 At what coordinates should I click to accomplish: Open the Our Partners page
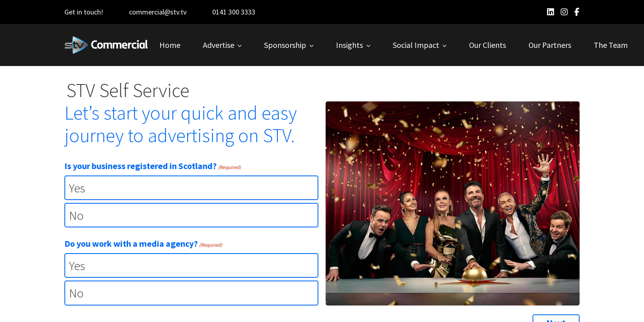click(550, 45)
